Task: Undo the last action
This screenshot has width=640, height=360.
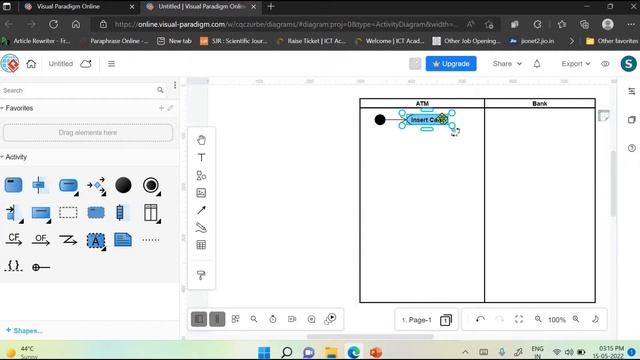Action: click(x=480, y=319)
